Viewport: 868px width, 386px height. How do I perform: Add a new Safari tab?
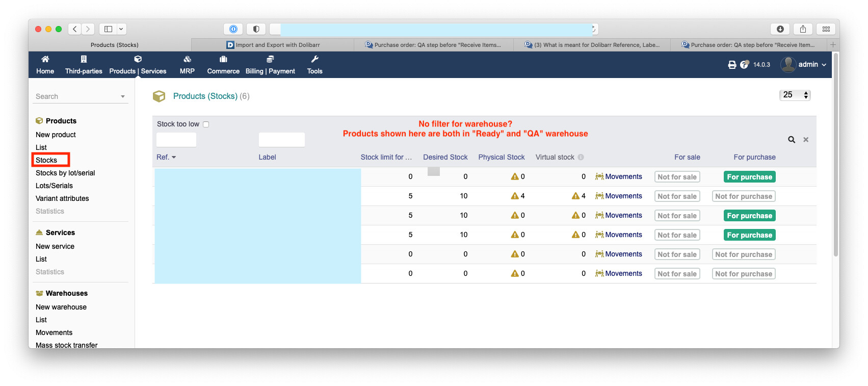833,45
